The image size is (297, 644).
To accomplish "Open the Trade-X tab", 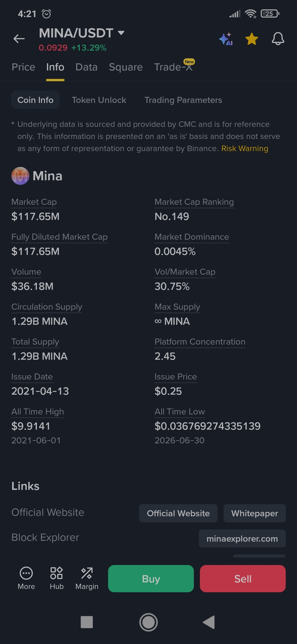I will click(x=173, y=67).
